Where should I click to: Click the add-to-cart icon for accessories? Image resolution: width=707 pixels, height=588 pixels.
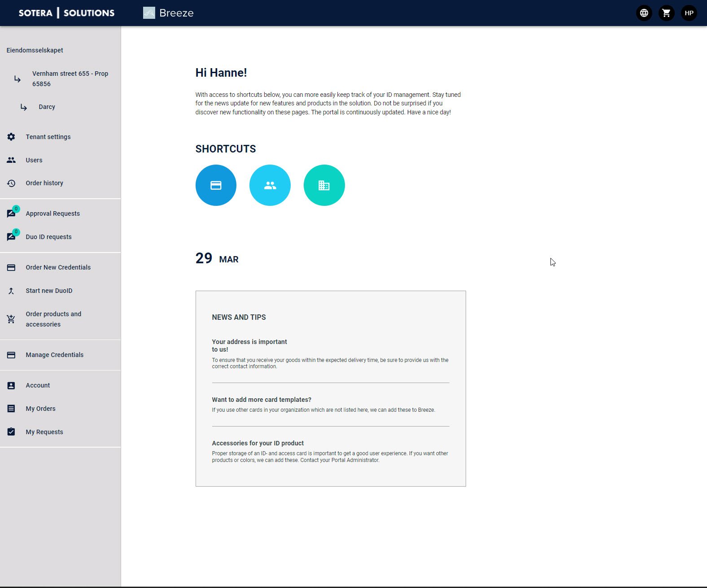(11, 319)
